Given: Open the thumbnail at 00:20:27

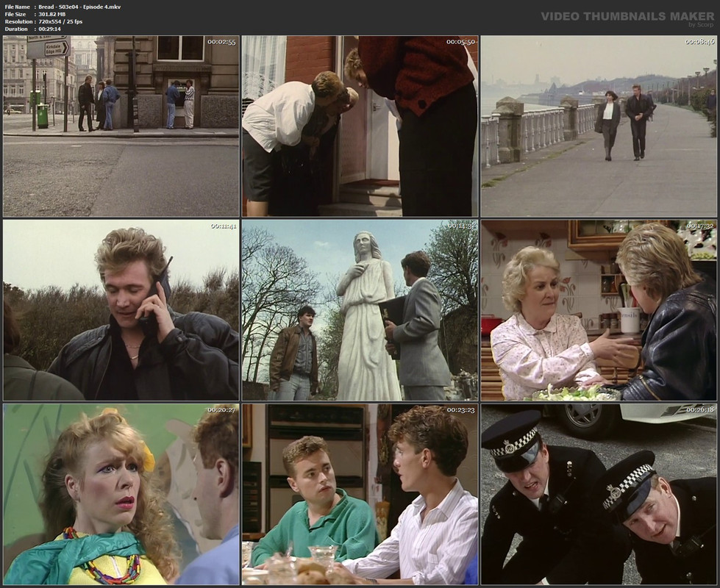Looking at the screenshot, I should pyautogui.click(x=121, y=495).
